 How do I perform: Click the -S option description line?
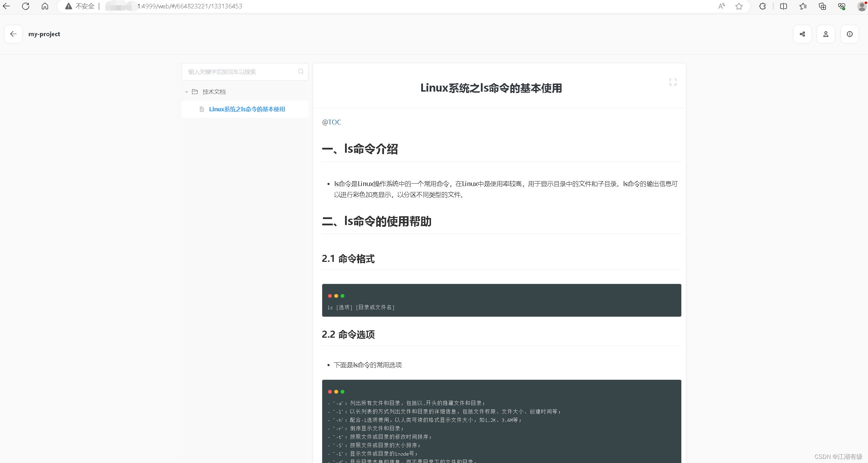(374, 445)
